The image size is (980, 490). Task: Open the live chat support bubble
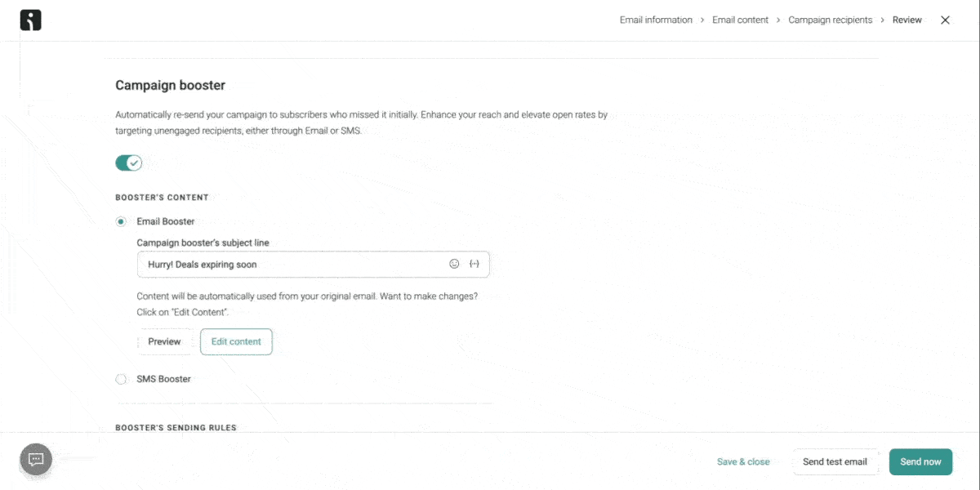point(36,460)
